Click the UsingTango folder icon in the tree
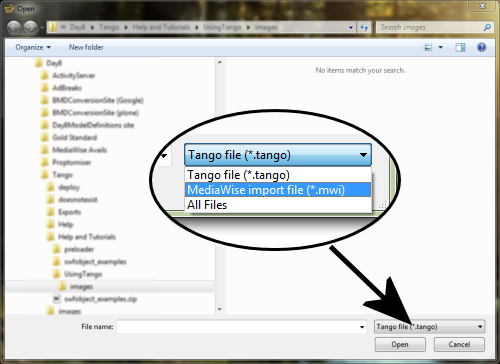This screenshot has height=364, width=500. tap(57, 274)
